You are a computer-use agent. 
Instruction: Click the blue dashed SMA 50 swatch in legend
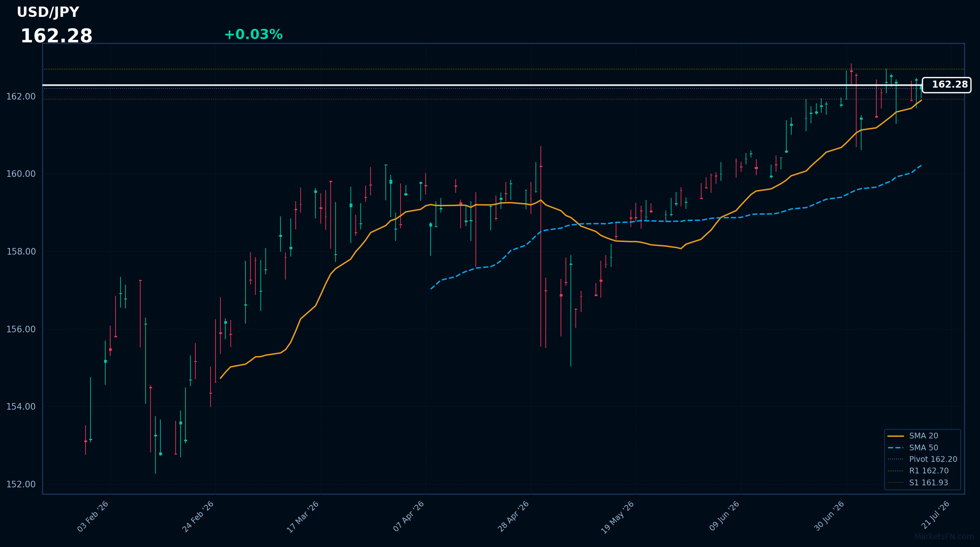click(896, 448)
